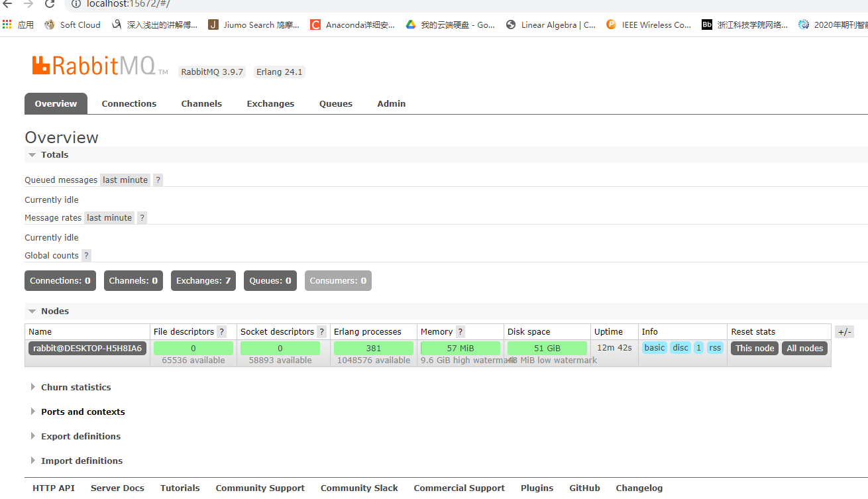Open the Server Docs link

click(x=117, y=488)
